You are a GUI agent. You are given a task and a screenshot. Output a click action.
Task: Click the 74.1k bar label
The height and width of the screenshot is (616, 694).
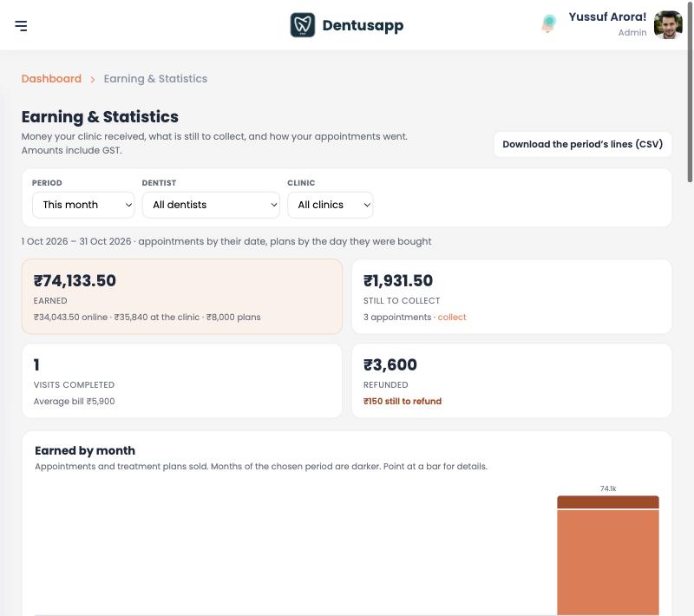608,488
